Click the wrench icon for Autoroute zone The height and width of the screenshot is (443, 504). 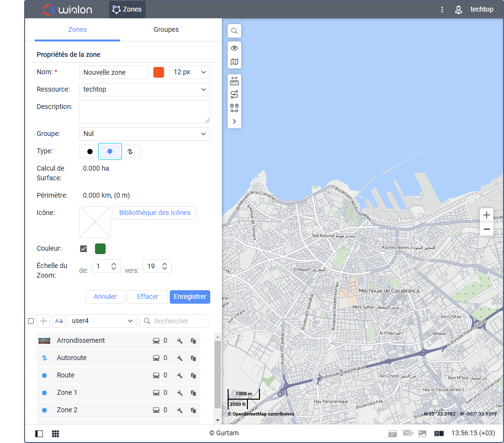click(180, 358)
